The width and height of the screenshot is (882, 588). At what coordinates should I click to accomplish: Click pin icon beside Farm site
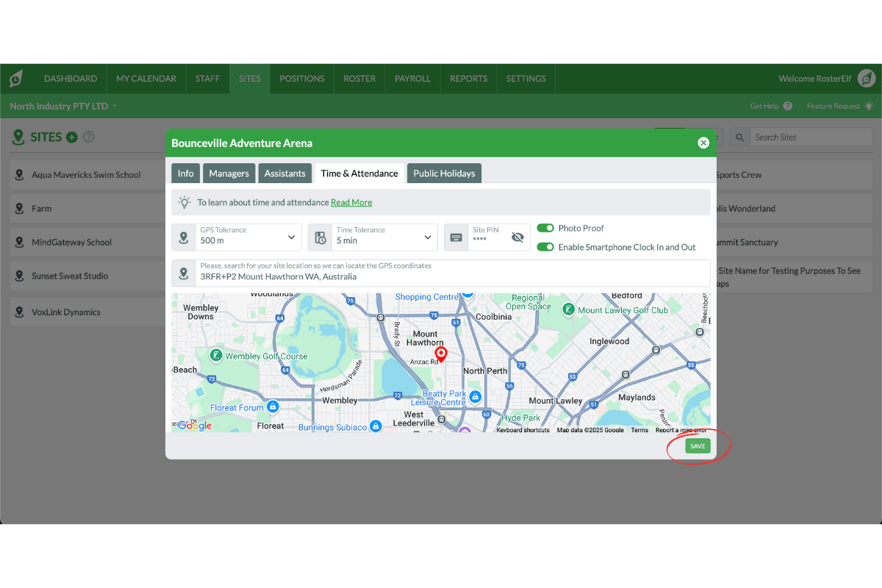[20, 209]
